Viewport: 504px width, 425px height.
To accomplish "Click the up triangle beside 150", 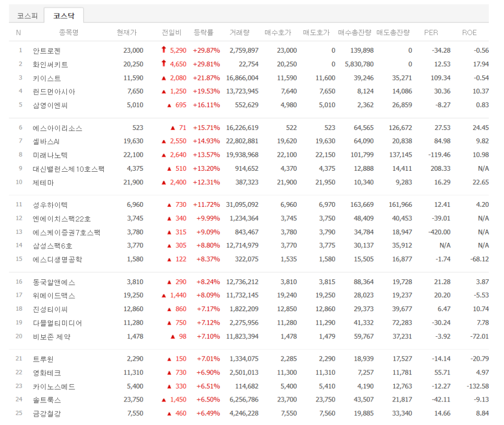I will (169, 359).
